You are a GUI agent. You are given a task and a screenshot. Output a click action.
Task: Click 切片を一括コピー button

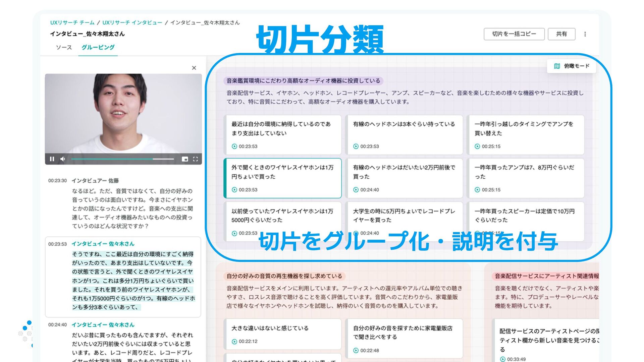click(x=514, y=34)
